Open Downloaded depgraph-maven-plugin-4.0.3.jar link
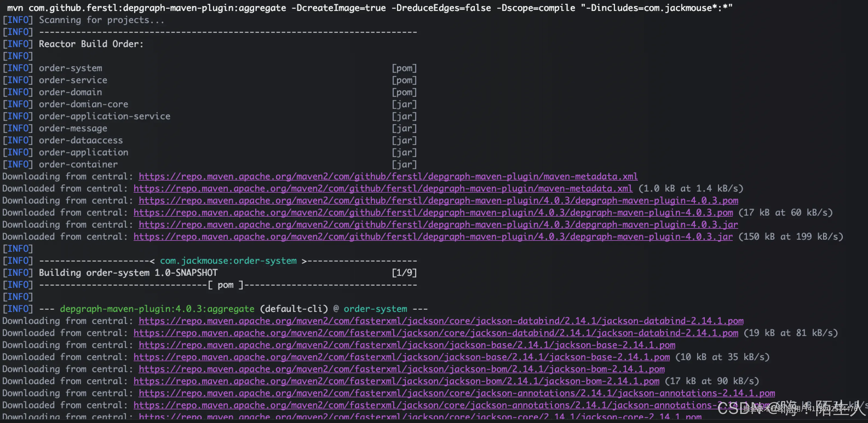Viewport: 868px width, 423px height. click(433, 237)
